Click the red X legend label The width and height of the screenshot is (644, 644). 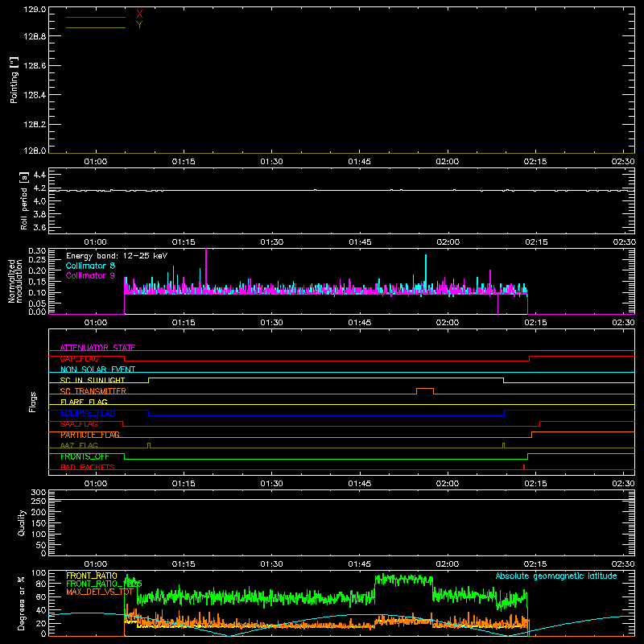(139, 14)
